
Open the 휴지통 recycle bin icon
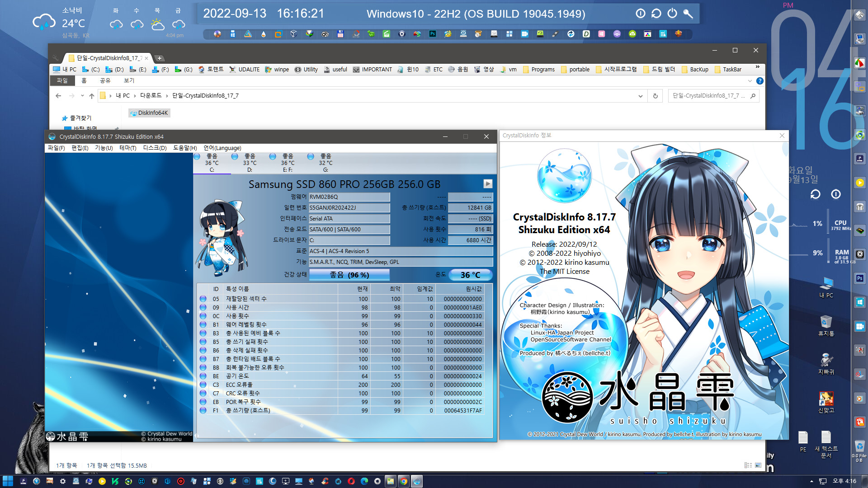click(x=826, y=325)
